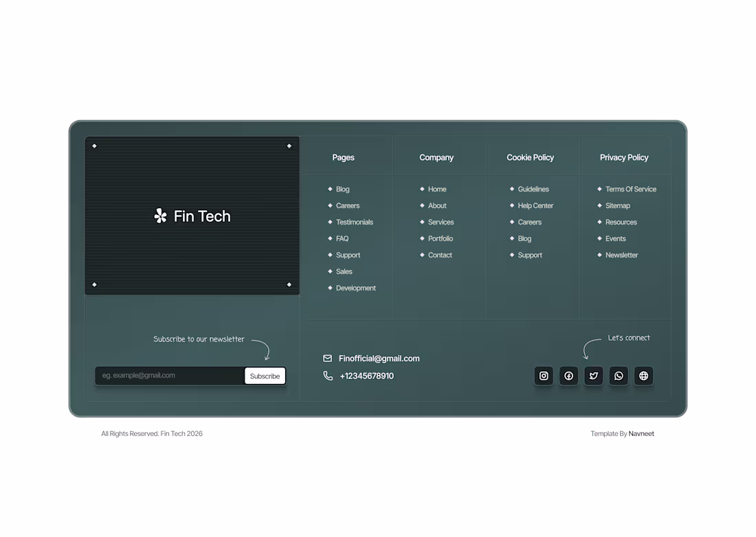Click the Fin Tech brand name text

point(202,216)
